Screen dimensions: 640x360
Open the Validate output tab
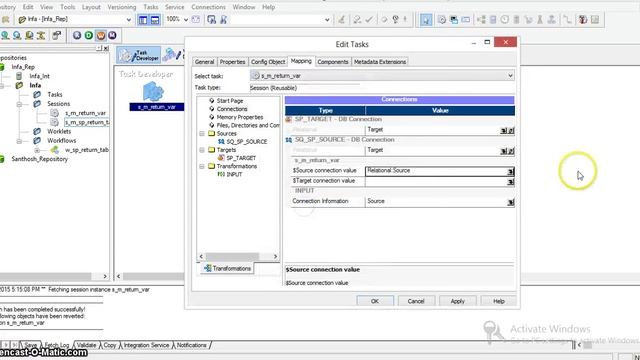[x=86, y=345]
